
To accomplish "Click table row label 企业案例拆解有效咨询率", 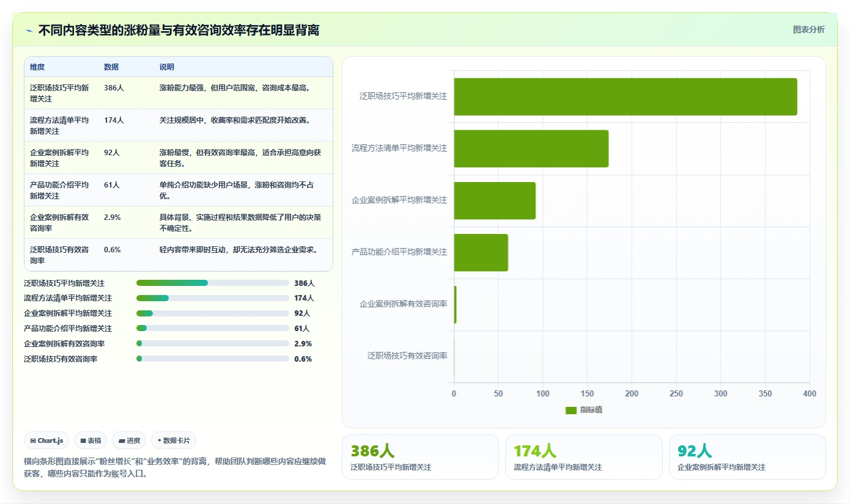I will click(59, 222).
